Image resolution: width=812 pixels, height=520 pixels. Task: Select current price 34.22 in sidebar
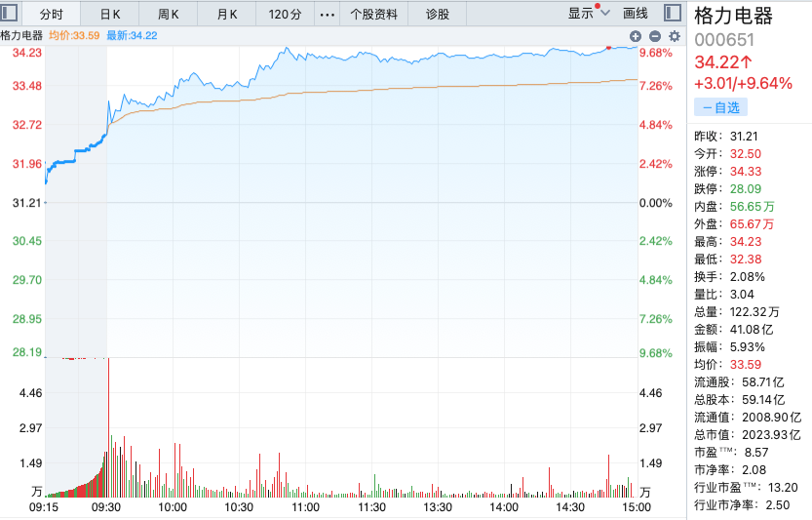[723, 62]
